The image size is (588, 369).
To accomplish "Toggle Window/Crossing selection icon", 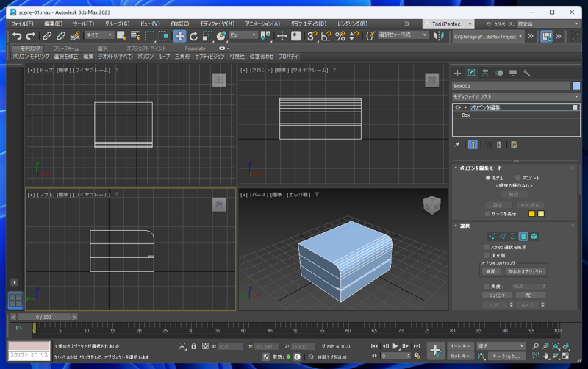I will pos(163,36).
